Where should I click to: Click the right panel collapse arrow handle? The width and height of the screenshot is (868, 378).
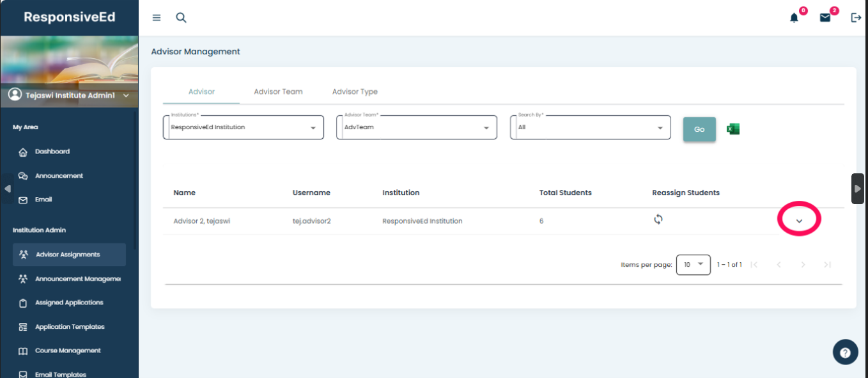(858, 189)
